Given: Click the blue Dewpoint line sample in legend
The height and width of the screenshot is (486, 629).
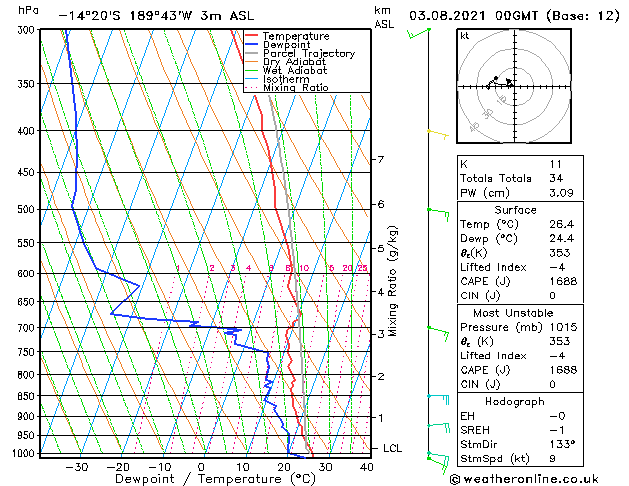Looking at the screenshot, I should (251, 45).
